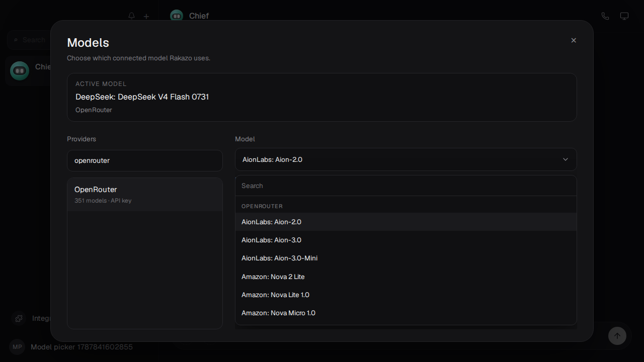Select the OpenRouter provider entry
This screenshot has width=644, height=362.
[x=145, y=195]
